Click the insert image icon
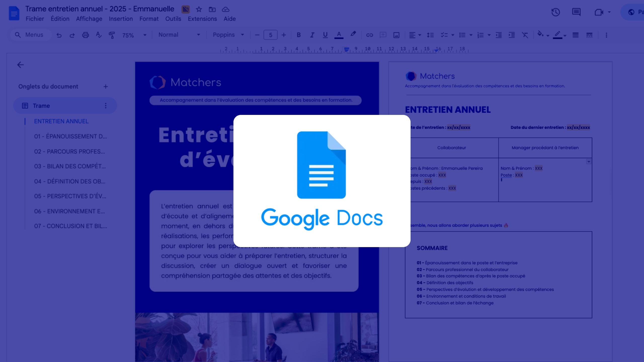The width and height of the screenshot is (644, 362). [396, 35]
